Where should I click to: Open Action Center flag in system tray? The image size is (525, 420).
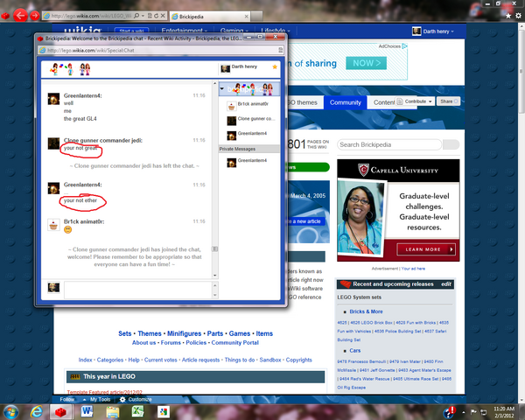(473, 412)
